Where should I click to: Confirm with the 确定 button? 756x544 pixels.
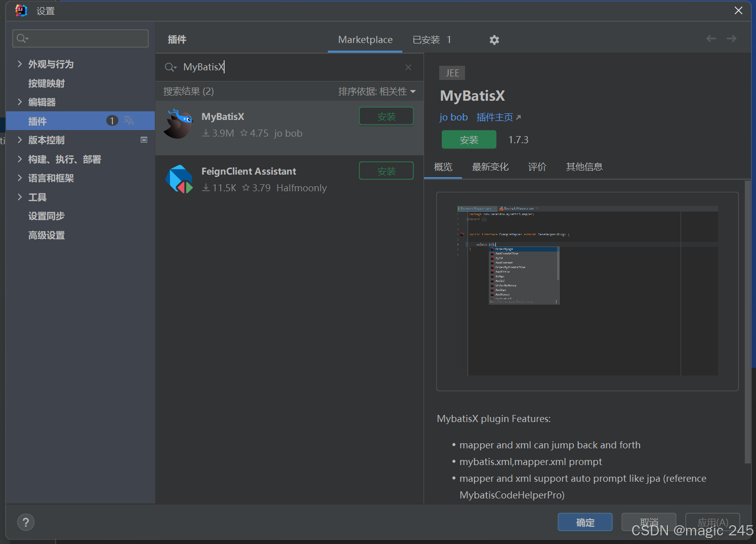[x=585, y=522]
